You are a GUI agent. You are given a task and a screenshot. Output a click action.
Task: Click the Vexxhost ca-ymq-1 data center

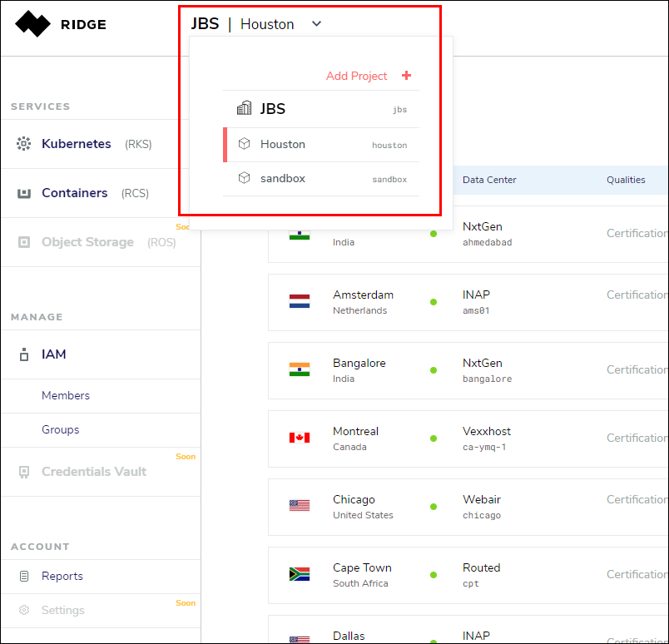pos(487,438)
